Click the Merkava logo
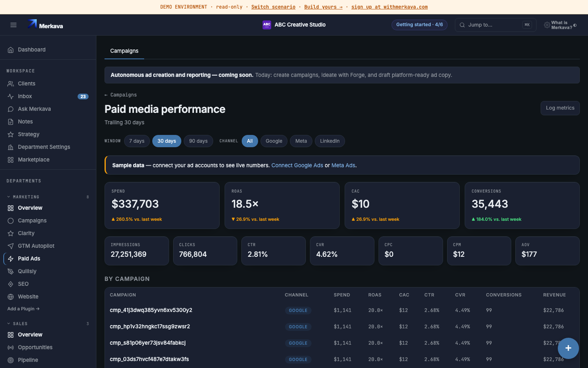Image resolution: width=588 pixels, height=368 pixels. 45,25
